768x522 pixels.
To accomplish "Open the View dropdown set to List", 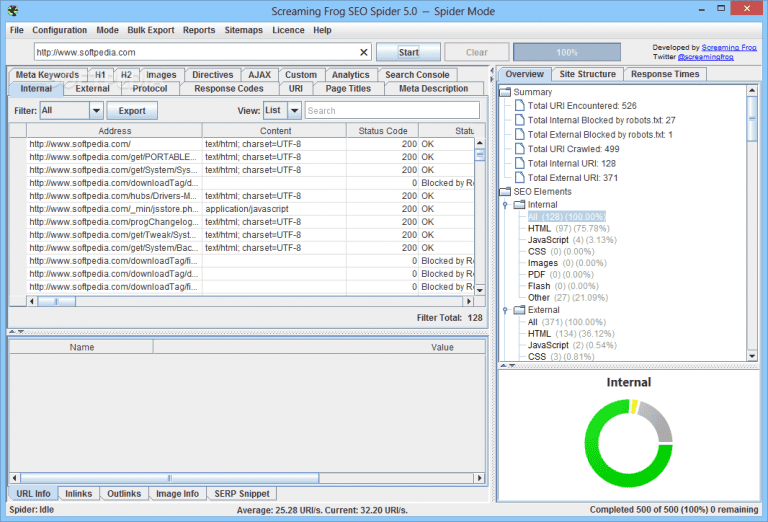I will pos(282,111).
